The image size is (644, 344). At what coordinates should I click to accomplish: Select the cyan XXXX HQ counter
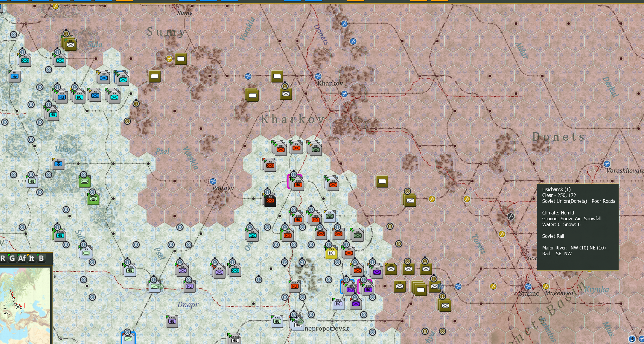pos(60,235)
